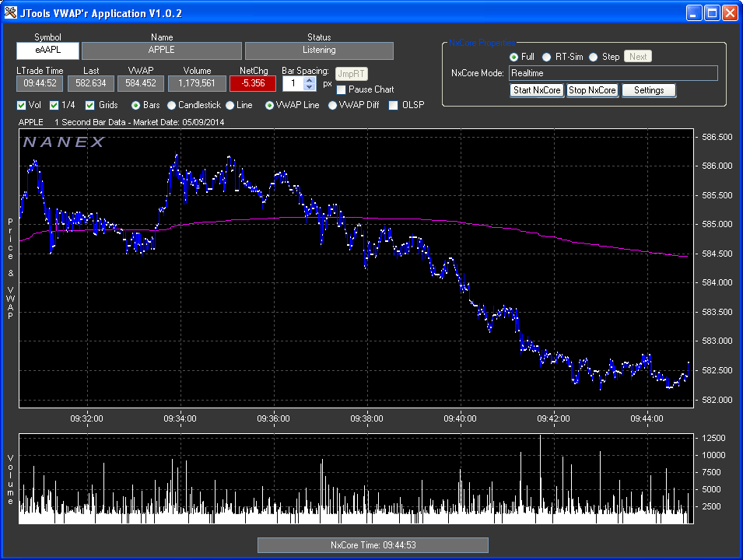The width and height of the screenshot is (743, 560).
Task: Minimize the JTools VWAP'r window
Action: coord(694,12)
